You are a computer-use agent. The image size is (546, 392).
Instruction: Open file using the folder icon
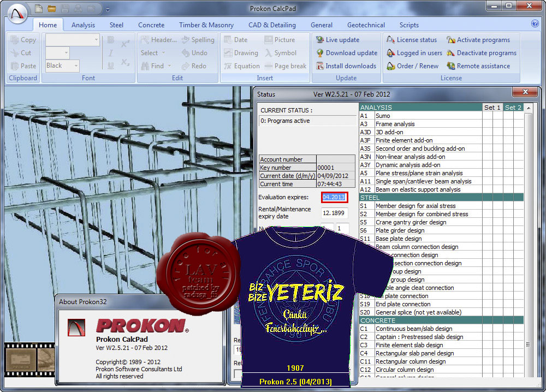(52, 9)
